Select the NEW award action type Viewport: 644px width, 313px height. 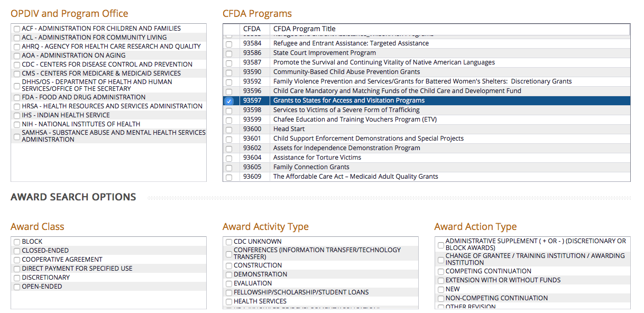[441, 290]
